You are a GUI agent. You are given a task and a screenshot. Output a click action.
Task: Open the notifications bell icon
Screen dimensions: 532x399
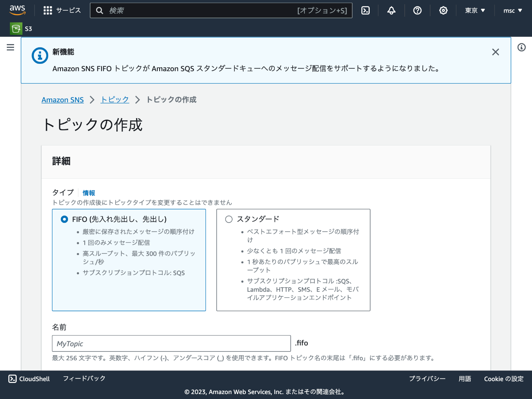(x=391, y=11)
